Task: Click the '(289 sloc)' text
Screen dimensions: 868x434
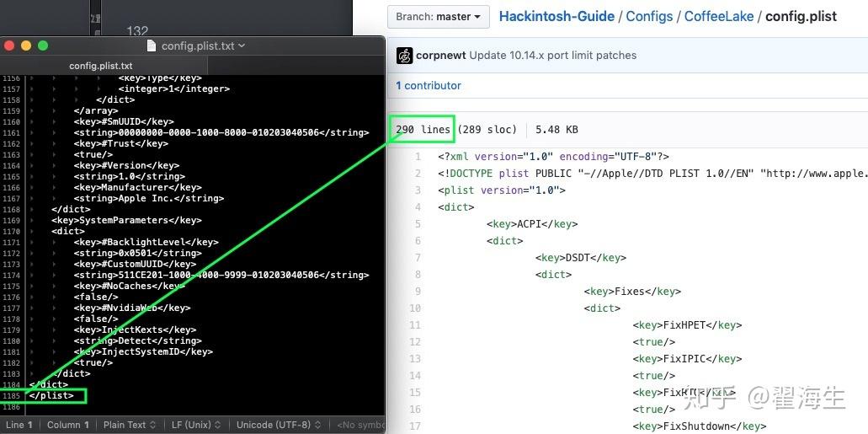Action: coord(487,130)
